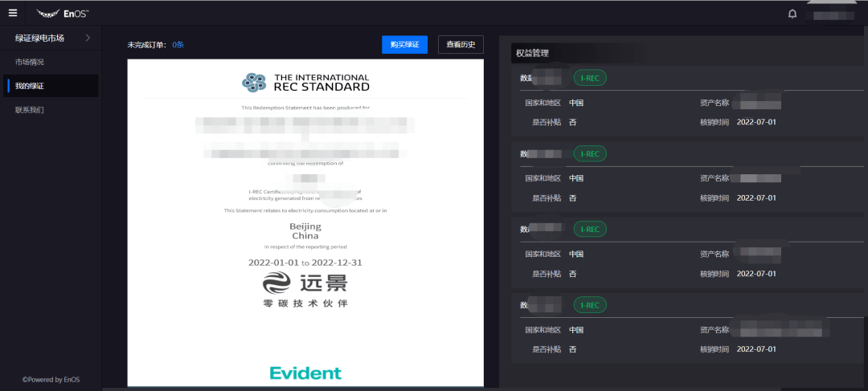Image resolution: width=868 pixels, height=391 pixels.
Task: Click the International REC Standard logo
Action: point(305,83)
